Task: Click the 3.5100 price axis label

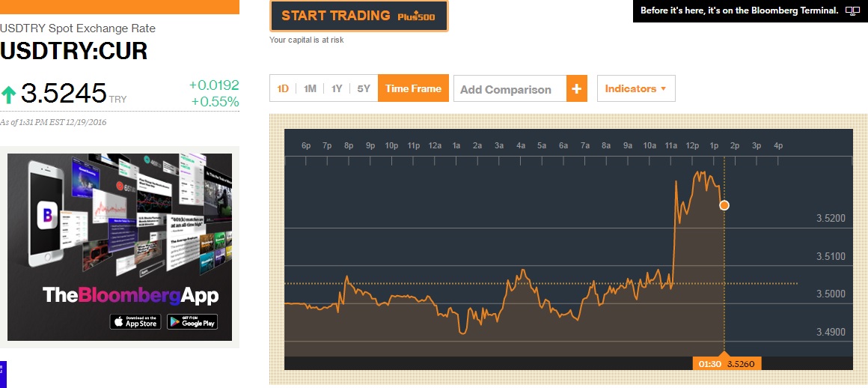Action: [831, 257]
